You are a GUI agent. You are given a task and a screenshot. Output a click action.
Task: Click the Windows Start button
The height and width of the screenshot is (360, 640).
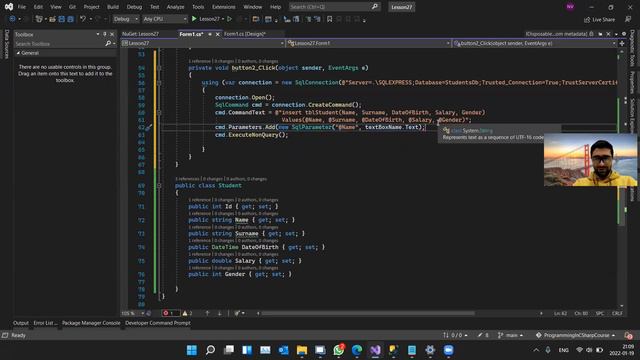click(191, 350)
